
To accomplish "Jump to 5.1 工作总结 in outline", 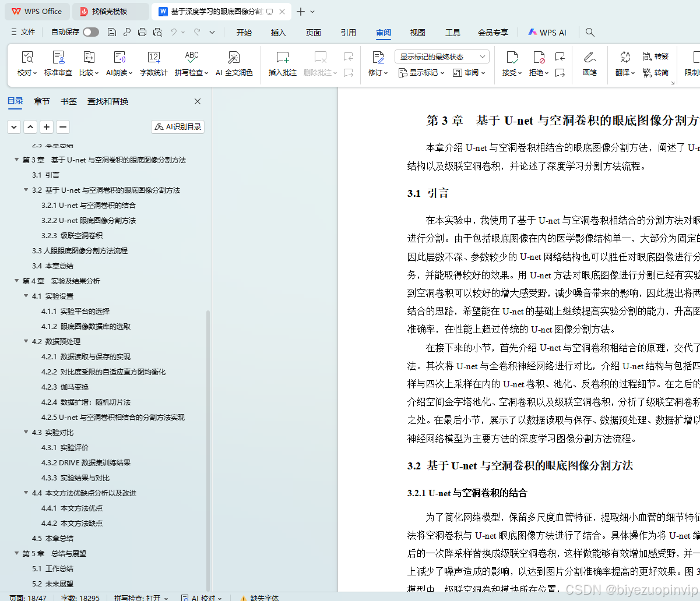I will click(x=53, y=568).
